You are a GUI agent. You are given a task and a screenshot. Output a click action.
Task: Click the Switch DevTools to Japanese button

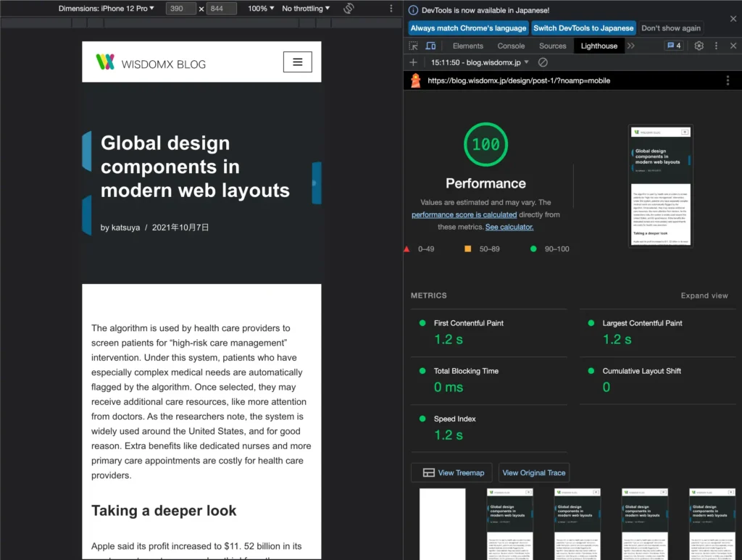(x=583, y=28)
